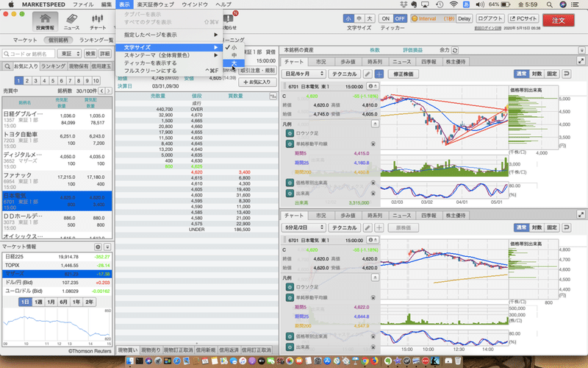Screen dimensions: 588x368
Task: Collapse the 凡例 legend in upper chart
Action: 375,124
